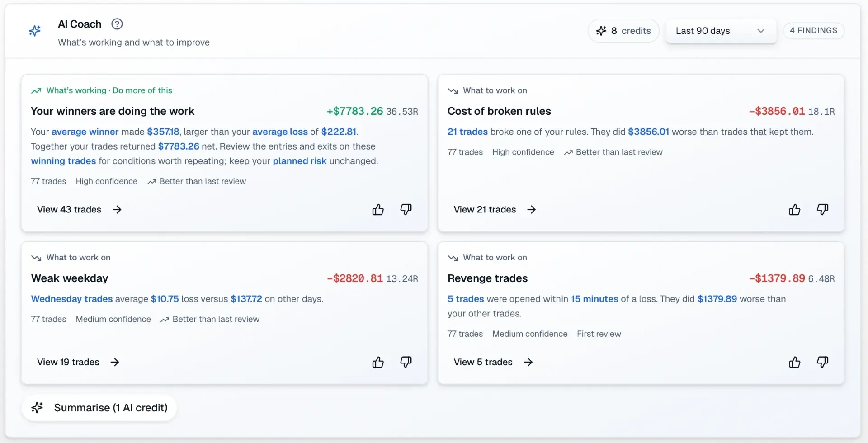Click the $10.75 Wednesday loss value
The width and height of the screenshot is (868, 443).
pos(165,299)
